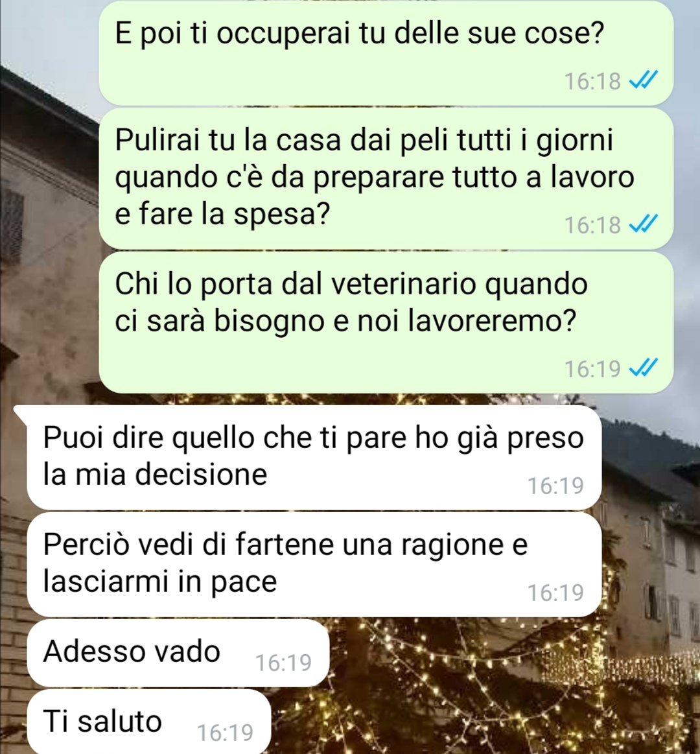This screenshot has height=754, width=700.
Task: Tap 16:19 timestamp on 'lavoreremo' message
Action: (592, 369)
